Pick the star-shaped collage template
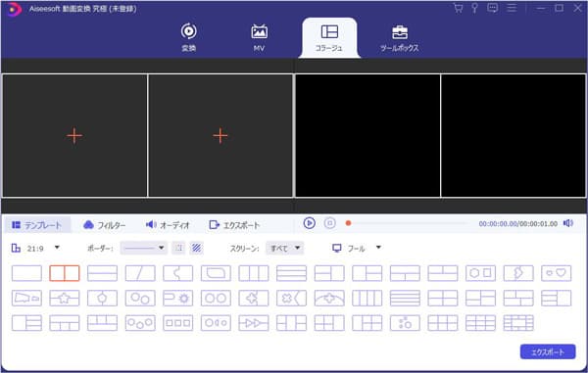 [65, 299]
